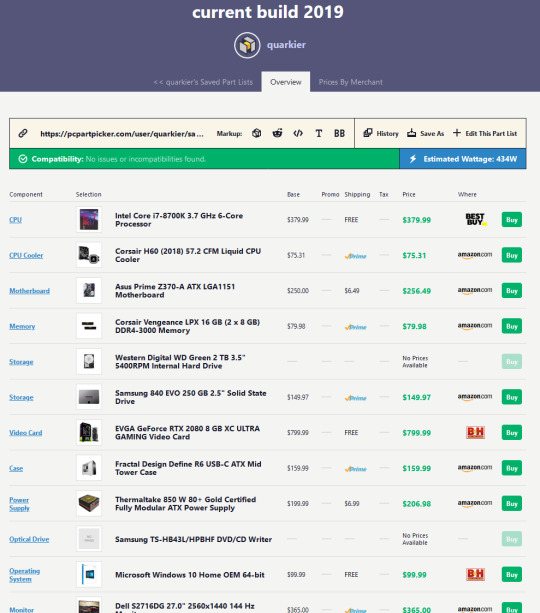The image size is (540, 613).
Task: Open the Case component link
Action: 16,468
